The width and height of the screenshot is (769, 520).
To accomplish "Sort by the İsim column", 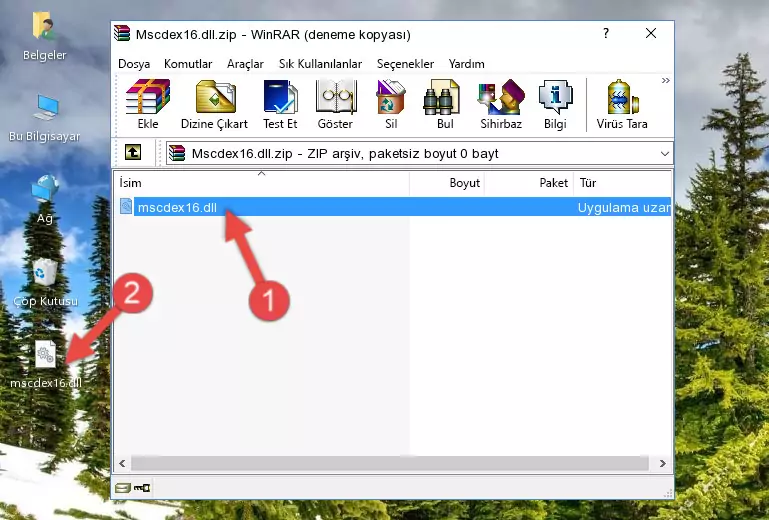I will tap(262, 182).
